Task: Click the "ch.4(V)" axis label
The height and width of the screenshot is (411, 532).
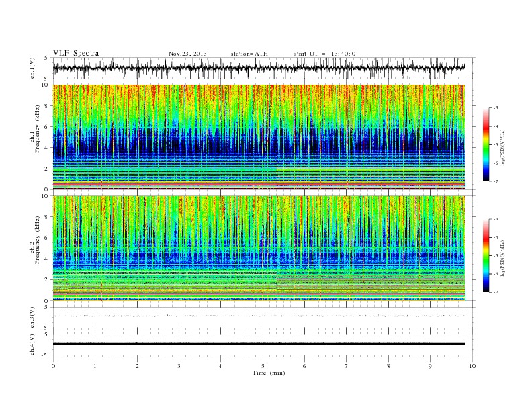Action: [32, 345]
